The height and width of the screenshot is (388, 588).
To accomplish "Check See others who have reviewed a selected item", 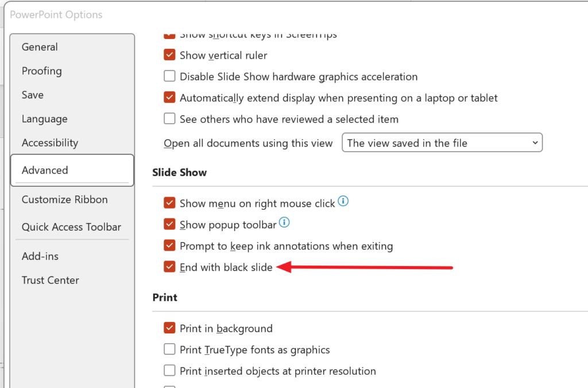I will pos(169,119).
